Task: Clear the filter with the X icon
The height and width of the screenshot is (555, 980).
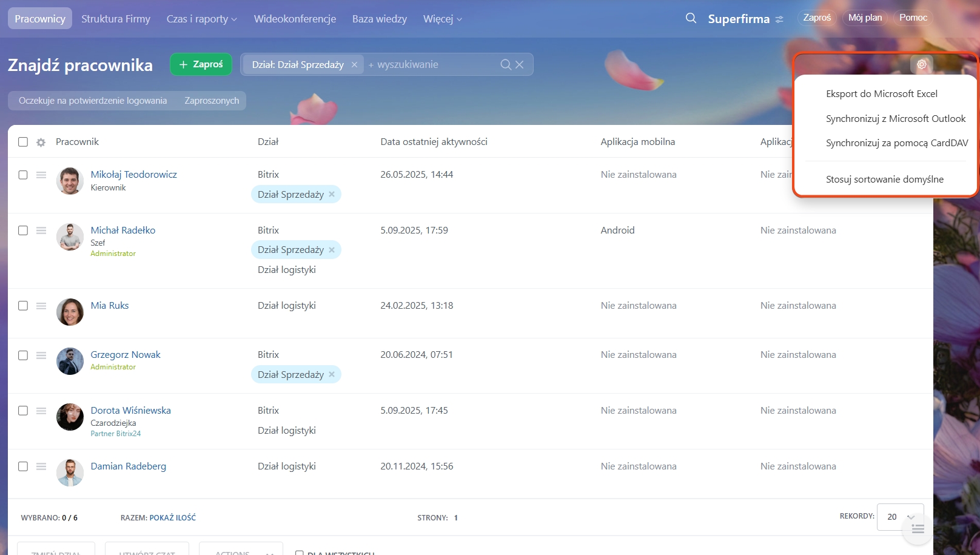Action: [520, 64]
